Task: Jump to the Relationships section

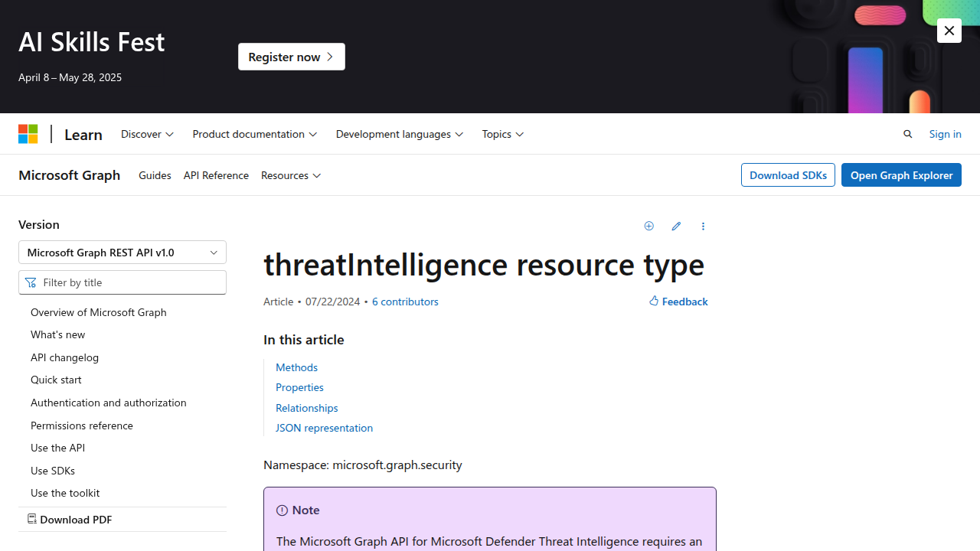Action: tap(306, 408)
